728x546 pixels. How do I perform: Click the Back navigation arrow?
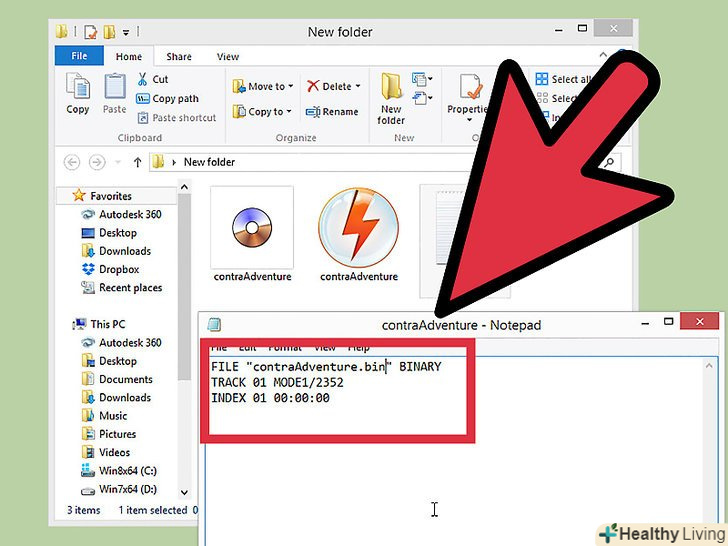pos(72,162)
